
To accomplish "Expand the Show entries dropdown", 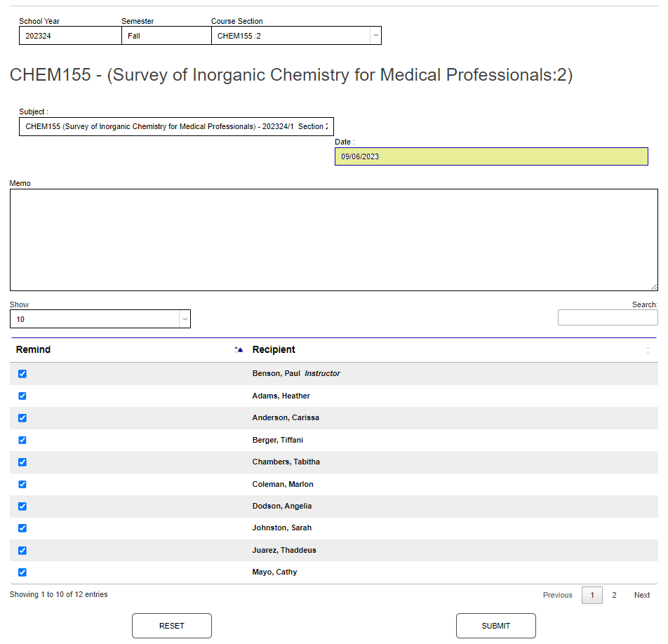I will point(185,319).
